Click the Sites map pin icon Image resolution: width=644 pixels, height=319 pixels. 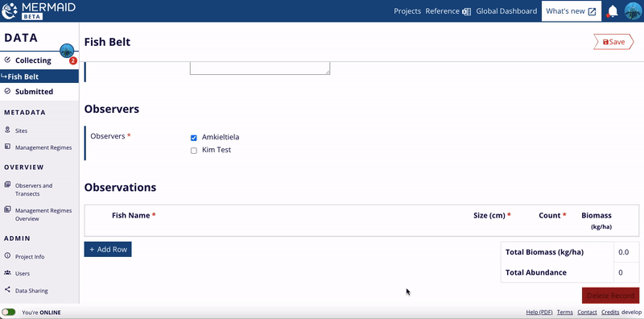click(7, 130)
